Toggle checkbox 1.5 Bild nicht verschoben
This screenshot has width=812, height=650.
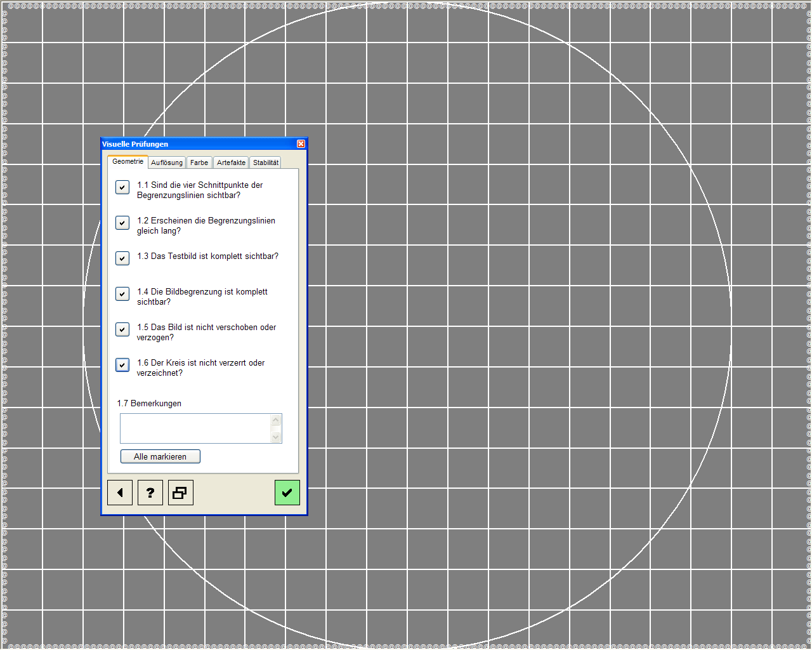pyautogui.click(x=122, y=329)
